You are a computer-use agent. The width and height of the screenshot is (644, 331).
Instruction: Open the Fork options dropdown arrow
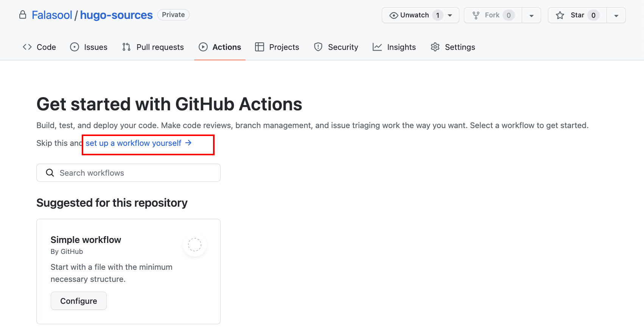point(531,15)
